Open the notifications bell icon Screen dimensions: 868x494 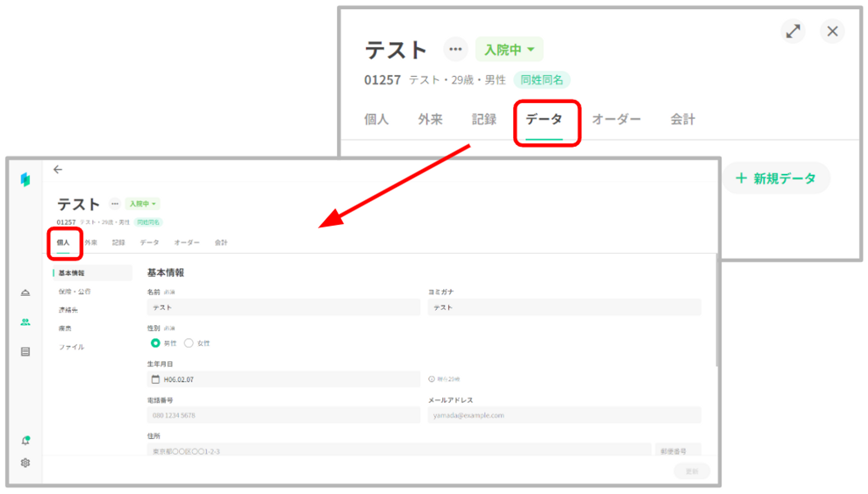(x=26, y=441)
